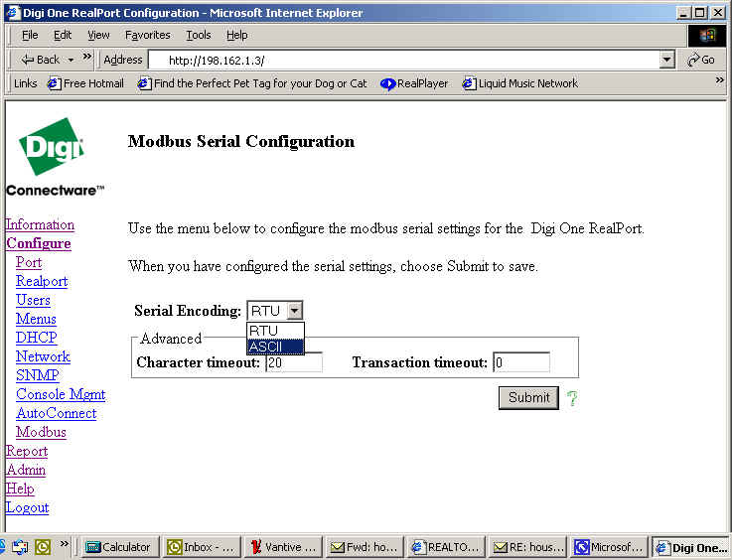This screenshot has height=560, width=732.
Task: Open Calculator from the taskbar
Action: click(118, 547)
